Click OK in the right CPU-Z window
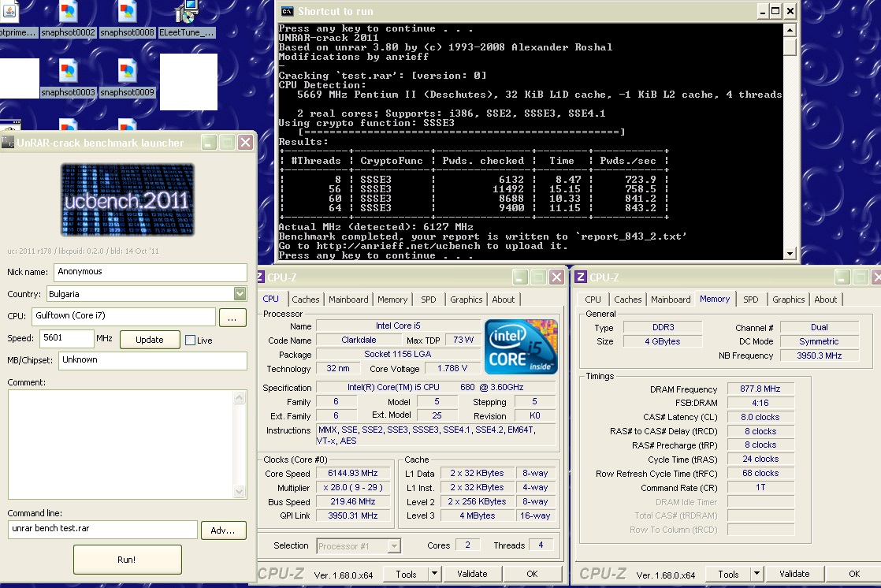 [x=854, y=574]
